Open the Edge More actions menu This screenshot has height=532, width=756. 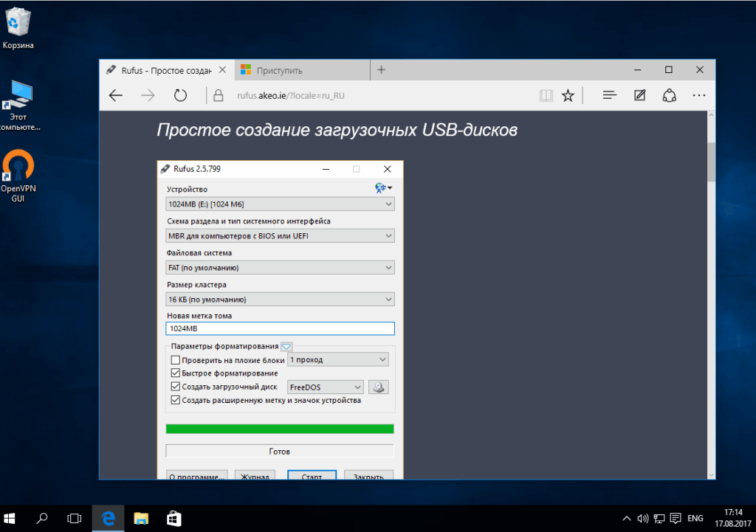[x=699, y=95]
